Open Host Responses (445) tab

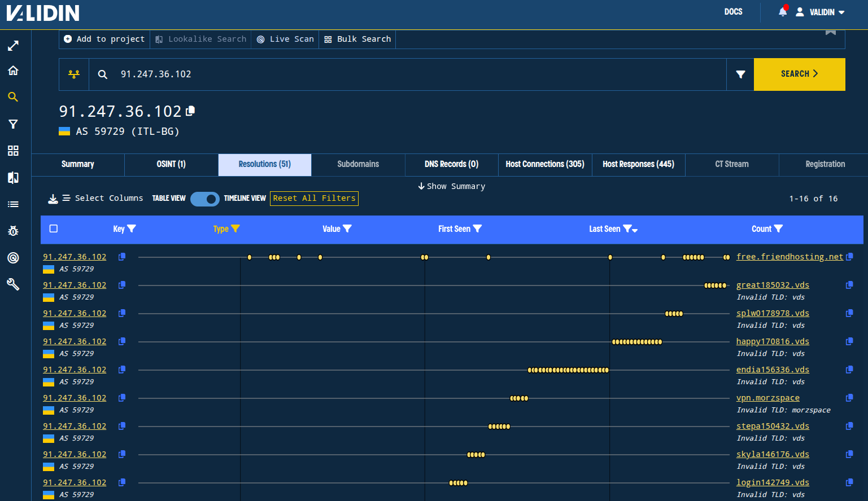(x=639, y=164)
